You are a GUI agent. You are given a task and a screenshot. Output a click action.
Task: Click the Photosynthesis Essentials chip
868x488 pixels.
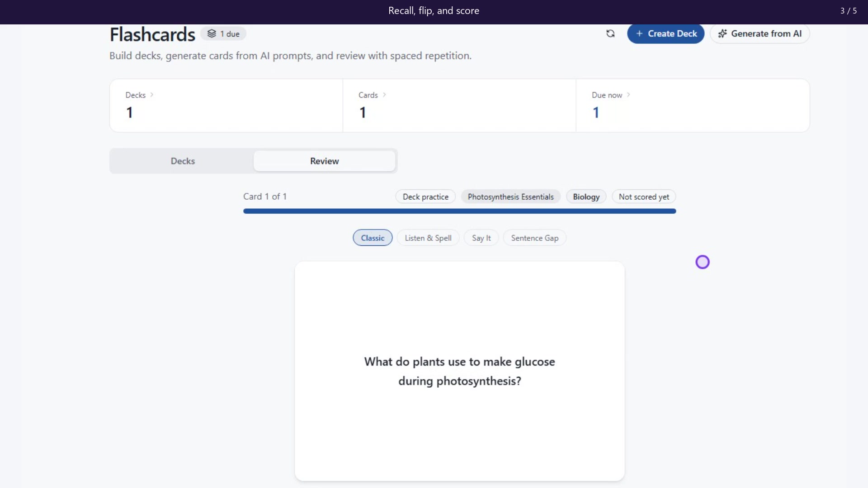point(510,197)
